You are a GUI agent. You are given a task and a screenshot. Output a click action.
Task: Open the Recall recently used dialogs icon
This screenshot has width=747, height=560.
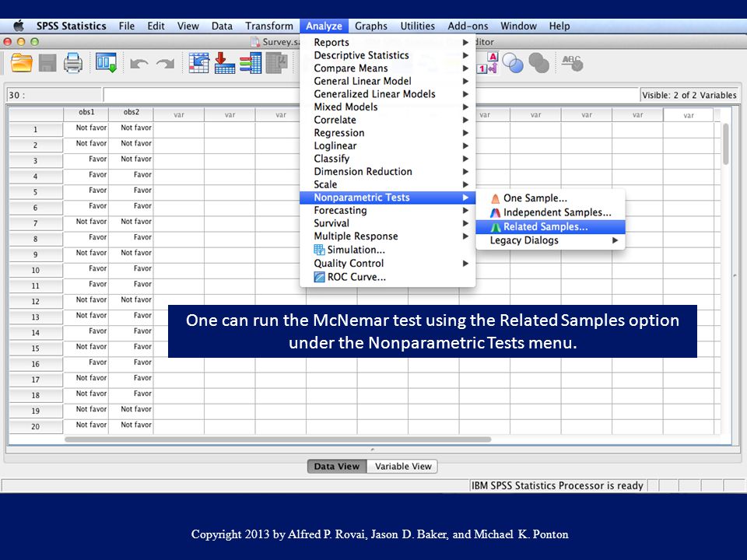106,63
